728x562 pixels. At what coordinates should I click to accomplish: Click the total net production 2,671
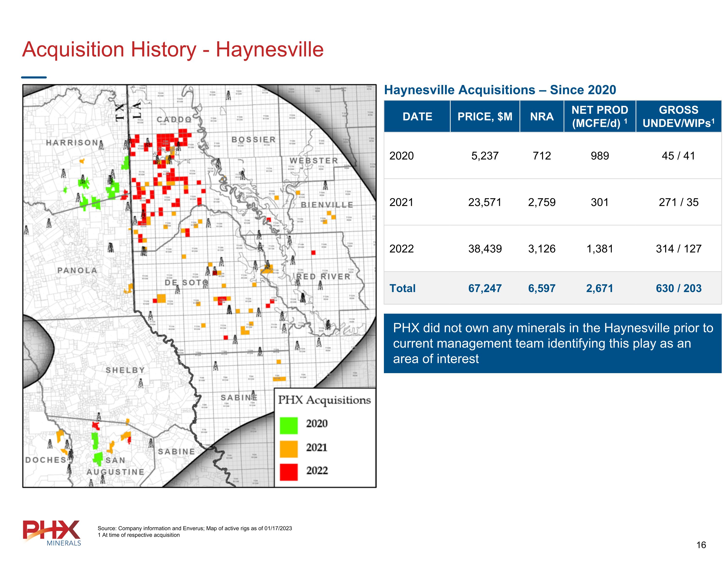coord(600,288)
